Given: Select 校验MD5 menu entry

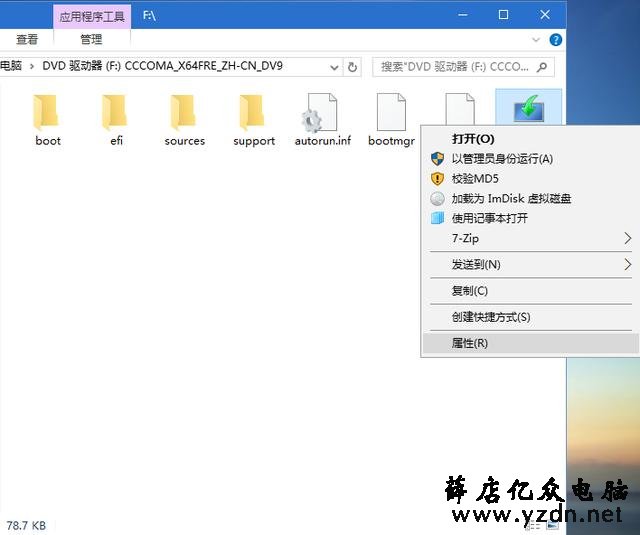Looking at the screenshot, I should click(530, 178).
